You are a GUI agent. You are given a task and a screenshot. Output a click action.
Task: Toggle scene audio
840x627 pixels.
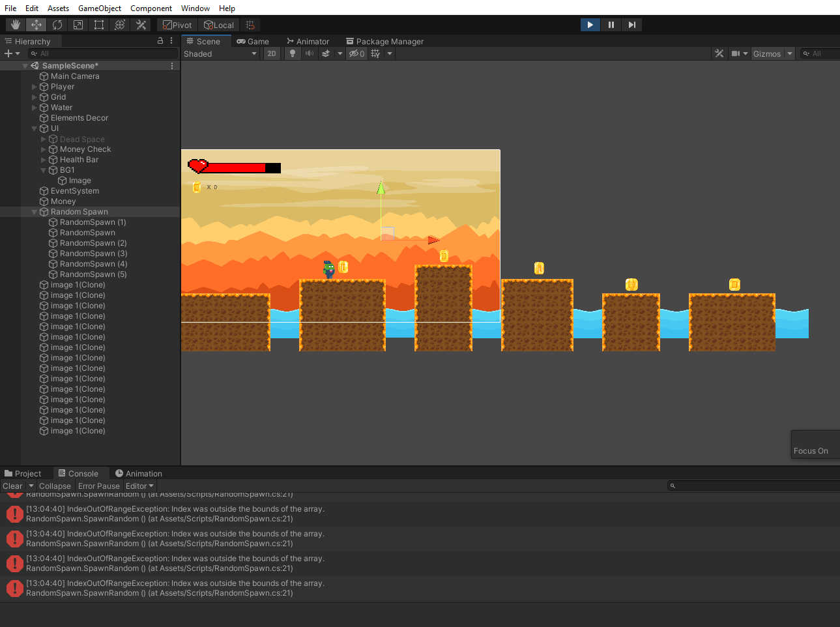[x=309, y=53]
